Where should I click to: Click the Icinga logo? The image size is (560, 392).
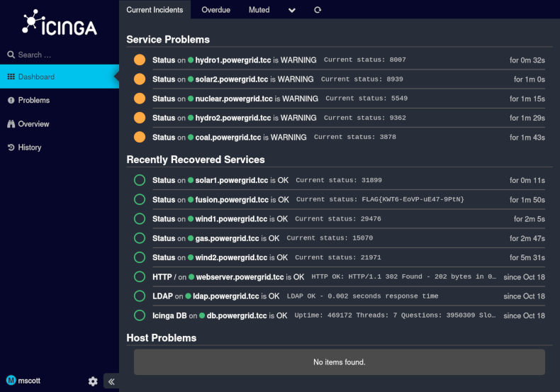59,23
